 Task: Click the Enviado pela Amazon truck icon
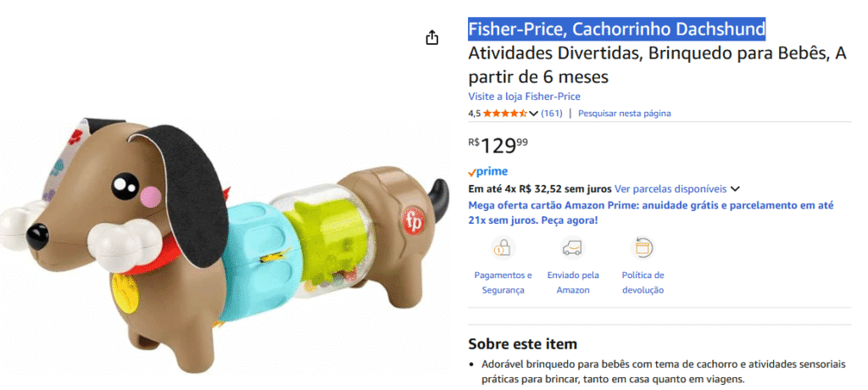click(573, 248)
